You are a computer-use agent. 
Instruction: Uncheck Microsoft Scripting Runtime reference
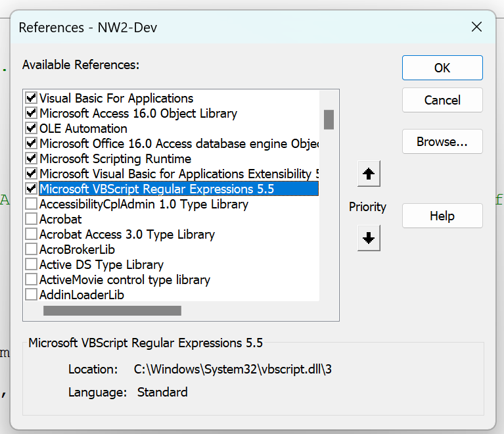click(31, 158)
